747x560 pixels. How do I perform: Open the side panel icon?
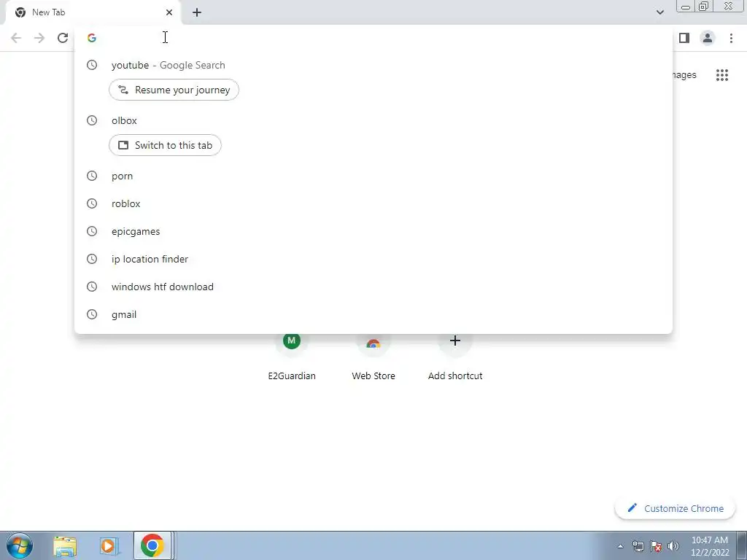[x=684, y=38]
